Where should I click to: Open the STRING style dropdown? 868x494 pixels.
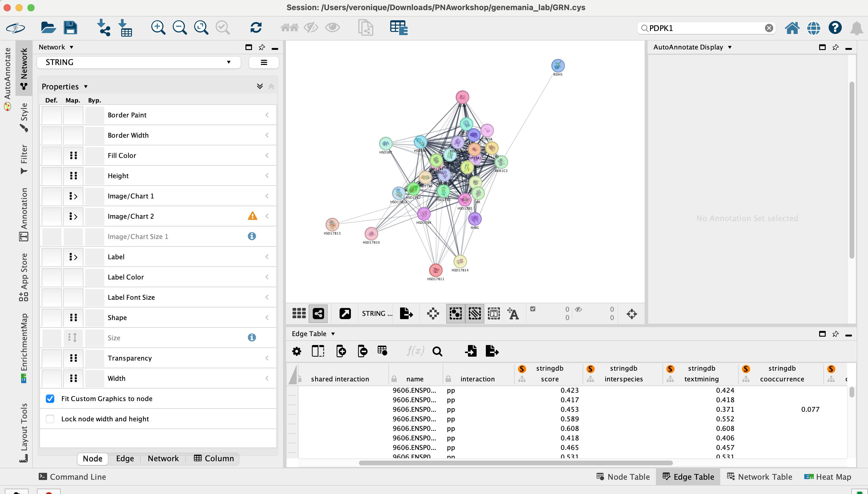pos(139,63)
